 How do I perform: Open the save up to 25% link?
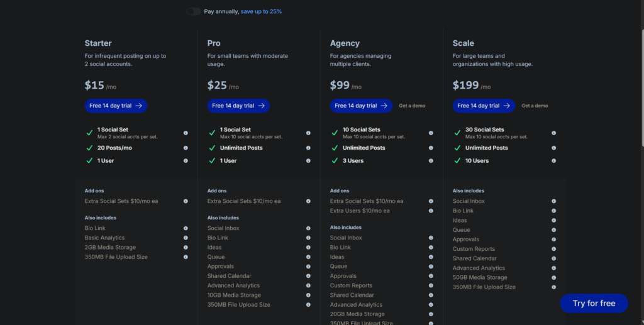pyautogui.click(x=261, y=11)
